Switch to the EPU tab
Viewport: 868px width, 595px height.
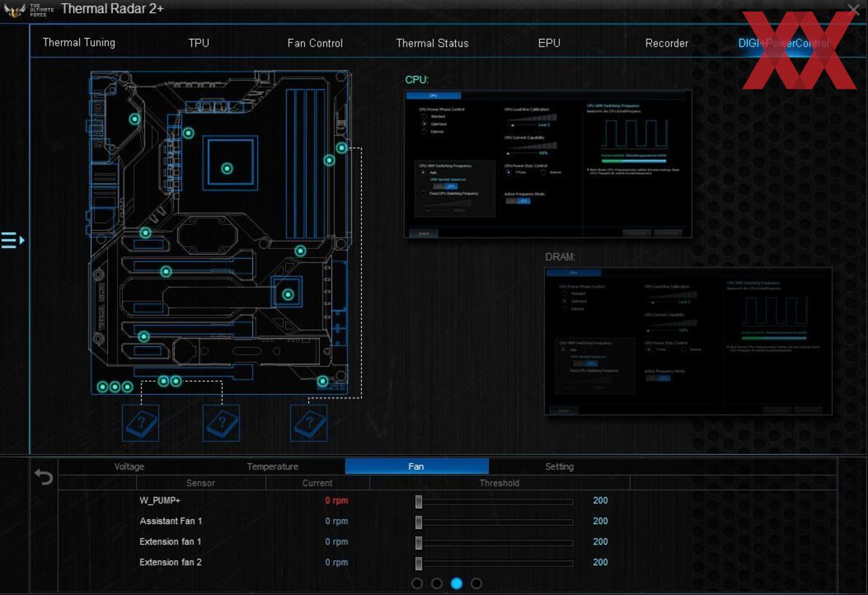coord(549,43)
